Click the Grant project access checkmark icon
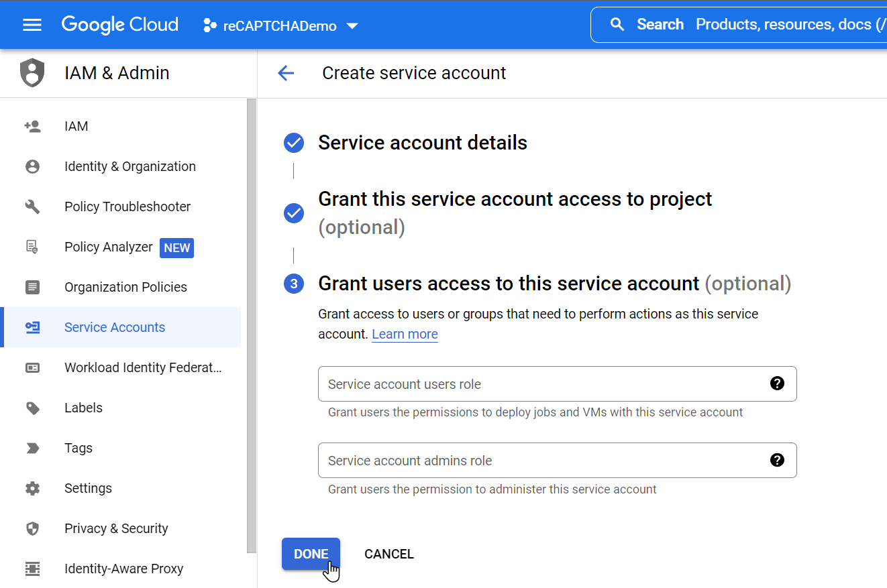The height and width of the screenshot is (588, 887). pyautogui.click(x=294, y=213)
